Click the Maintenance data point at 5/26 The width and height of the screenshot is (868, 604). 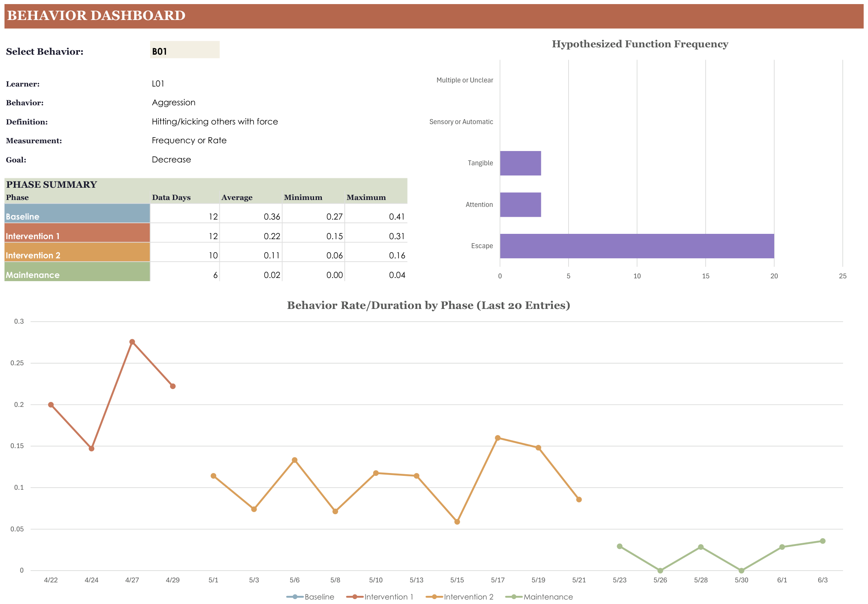(660, 571)
